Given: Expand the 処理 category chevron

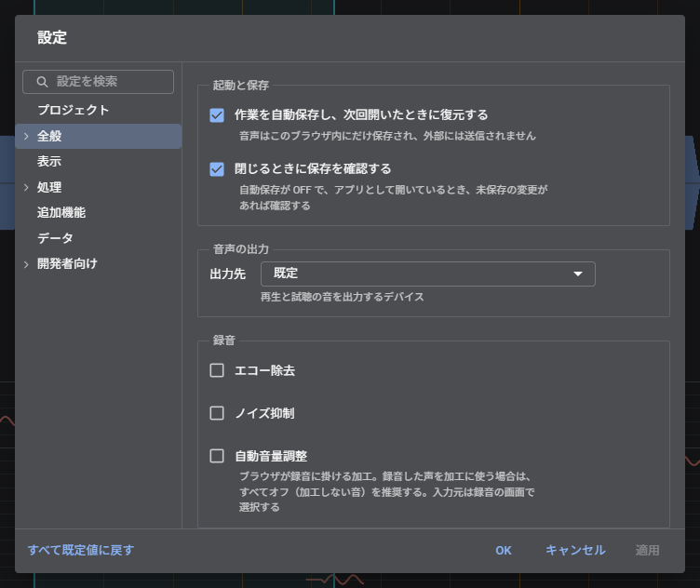Looking at the screenshot, I should (x=26, y=187).
